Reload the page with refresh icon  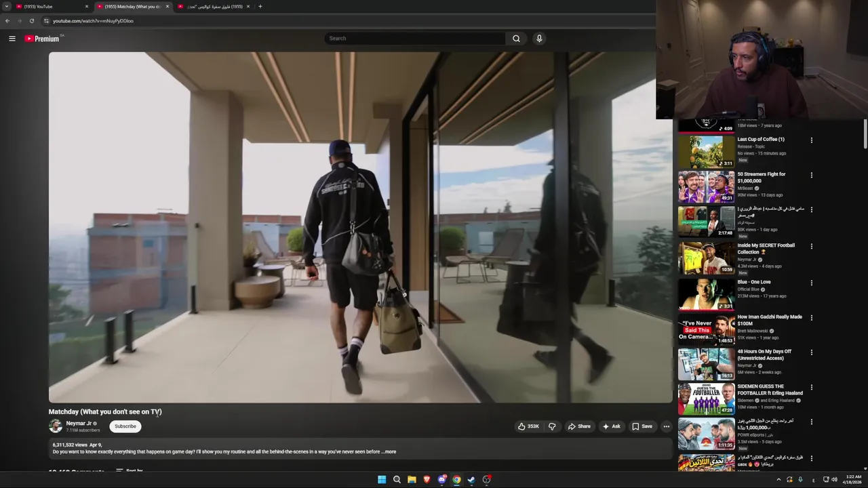click(32, 21)
